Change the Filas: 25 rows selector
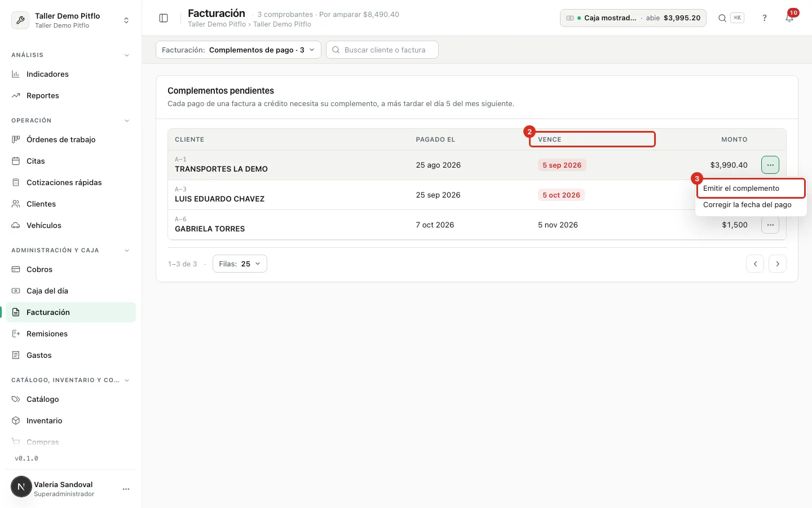Image resolution: width=812 pixels, height=508 pixels. coord(240,264)
